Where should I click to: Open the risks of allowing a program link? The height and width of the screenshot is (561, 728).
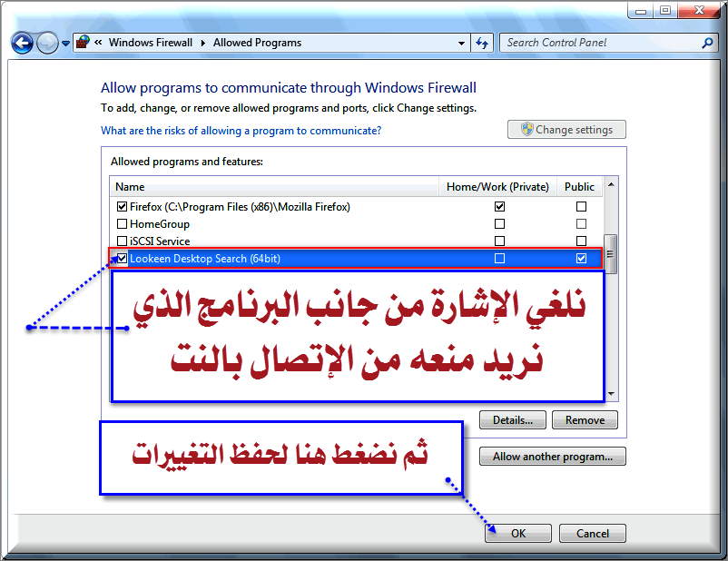pyautogui.click(x=241, y=131)
